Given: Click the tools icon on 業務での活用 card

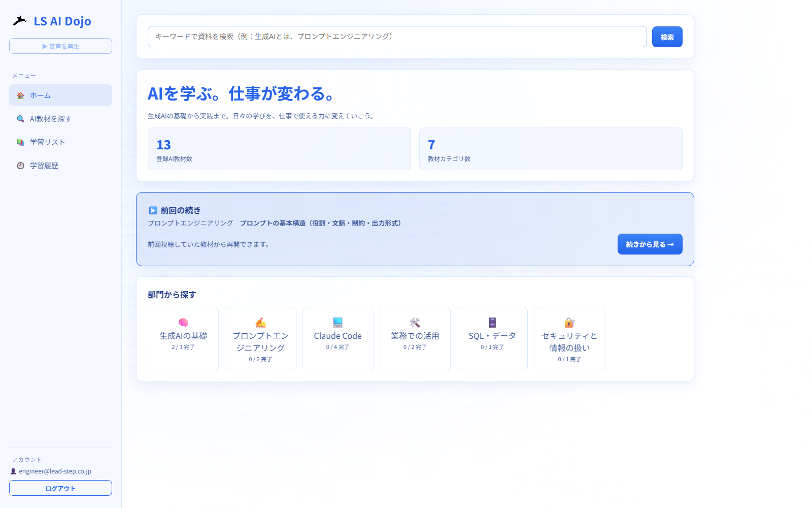Looking at the screenshot, I should pyautogui.click(x=415, y=323).
